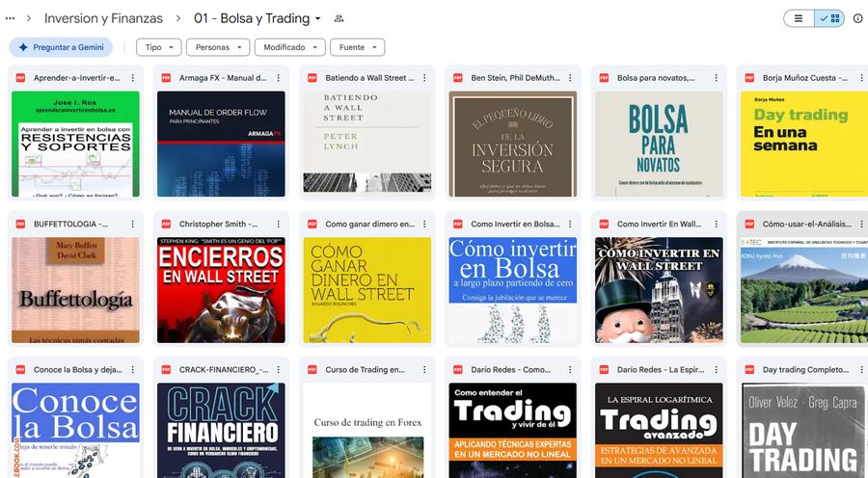Click PDF icon of BUFFETTOLOGIA file
Viewport: 868px width, 478px height.
(20, 224)
